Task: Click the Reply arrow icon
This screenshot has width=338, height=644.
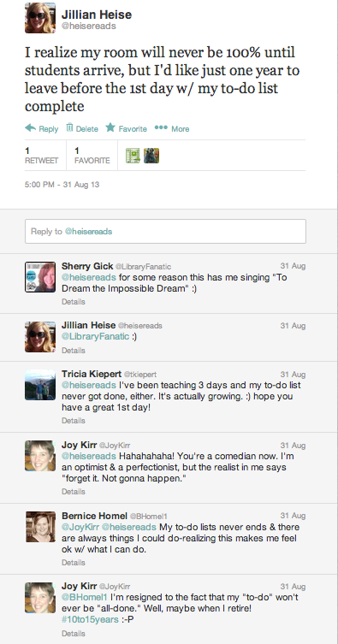Action: [30, 128]
